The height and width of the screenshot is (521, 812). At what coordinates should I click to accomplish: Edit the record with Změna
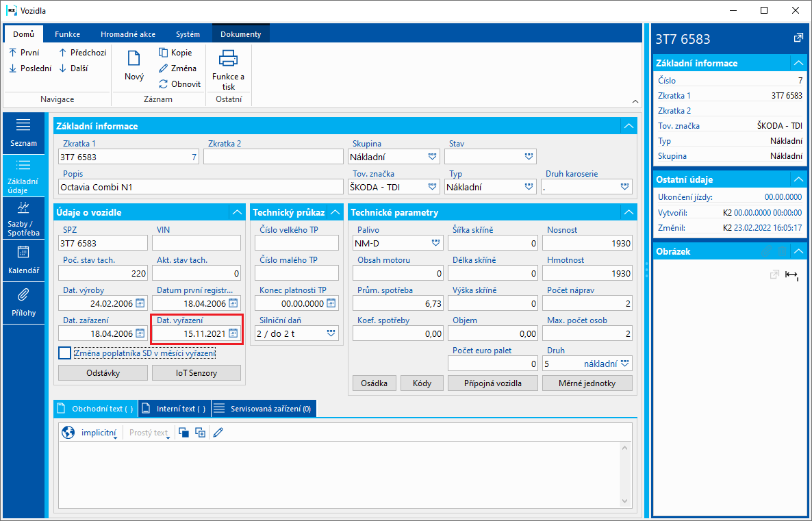(x=177, y=68)
